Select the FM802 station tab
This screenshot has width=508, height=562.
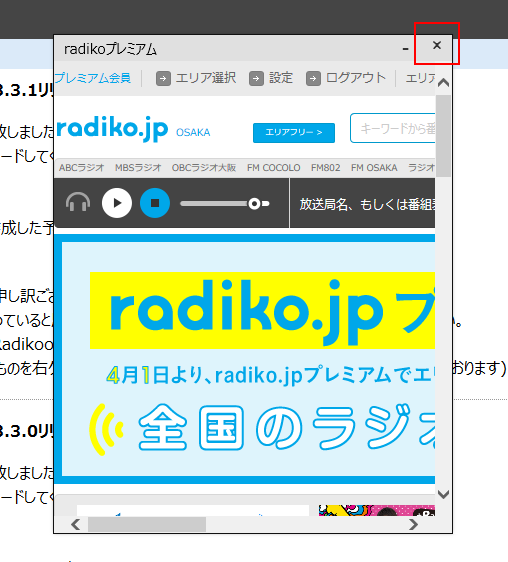(326, 168)
